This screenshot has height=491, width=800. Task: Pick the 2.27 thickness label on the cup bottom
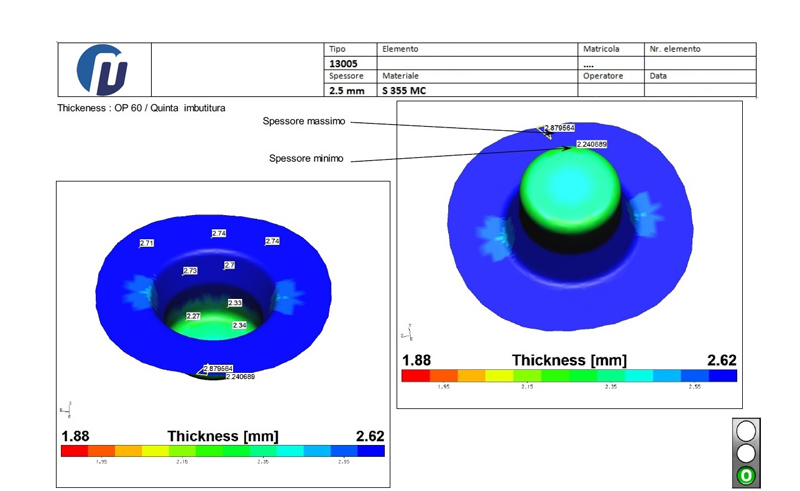coord(194,316)
